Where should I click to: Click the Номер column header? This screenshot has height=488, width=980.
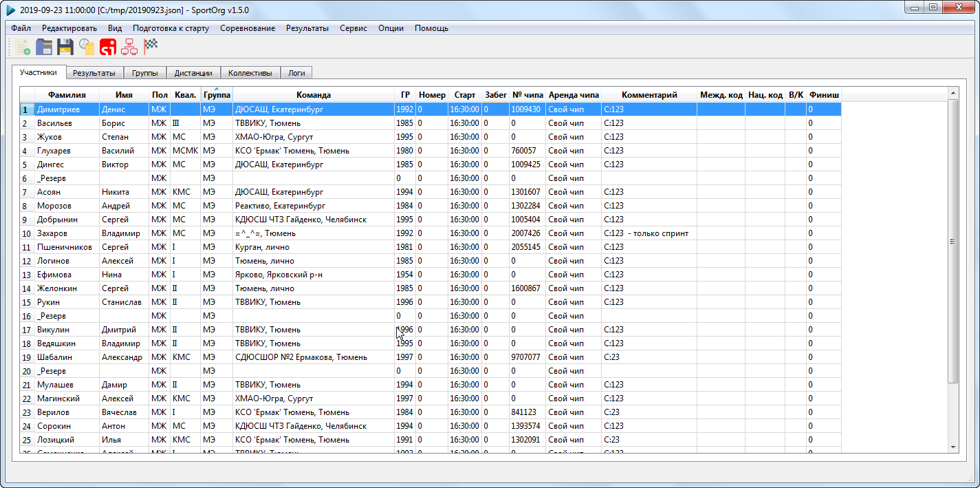pos(432,95)
